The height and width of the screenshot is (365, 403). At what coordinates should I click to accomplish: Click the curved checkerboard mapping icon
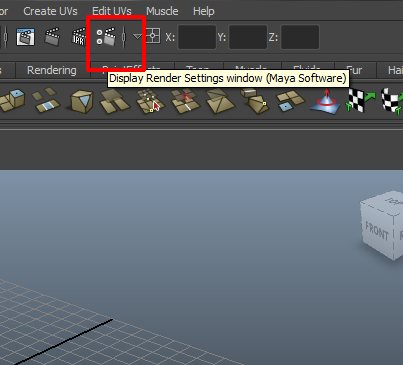click(x=392, y=100)
